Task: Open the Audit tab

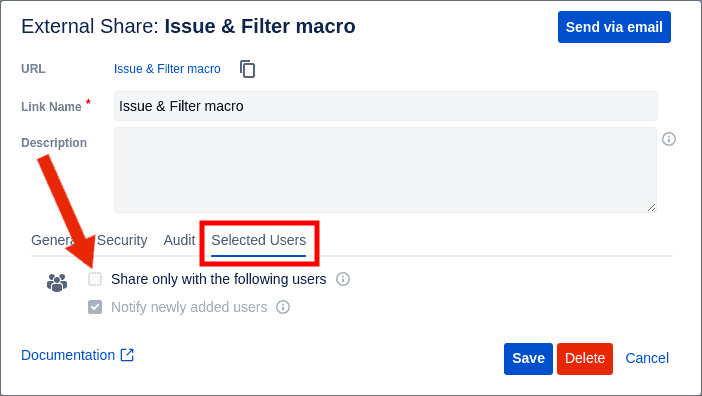Action: 179,240
